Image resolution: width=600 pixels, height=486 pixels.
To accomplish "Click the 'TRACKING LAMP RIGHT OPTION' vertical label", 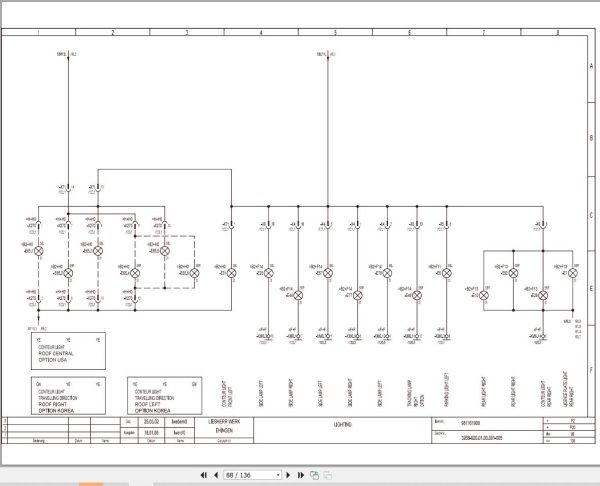I will click(416, 393).
